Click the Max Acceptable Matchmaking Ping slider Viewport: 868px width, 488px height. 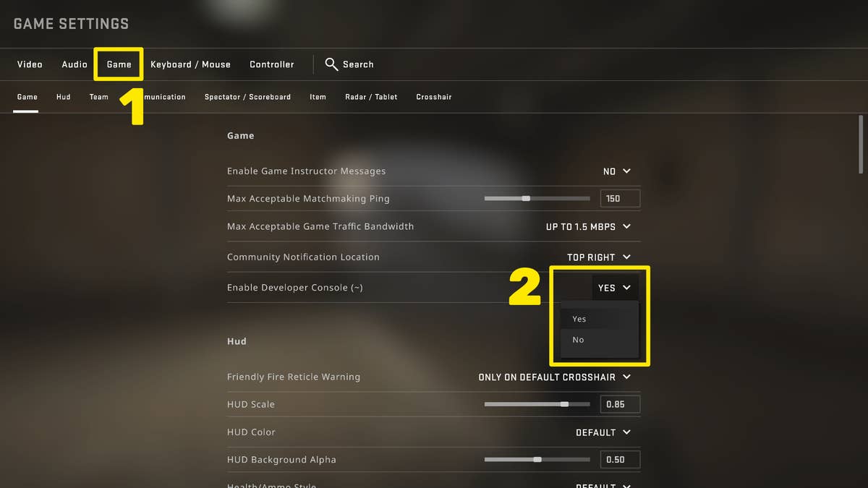pyautogui.click(x=537, y=198)
